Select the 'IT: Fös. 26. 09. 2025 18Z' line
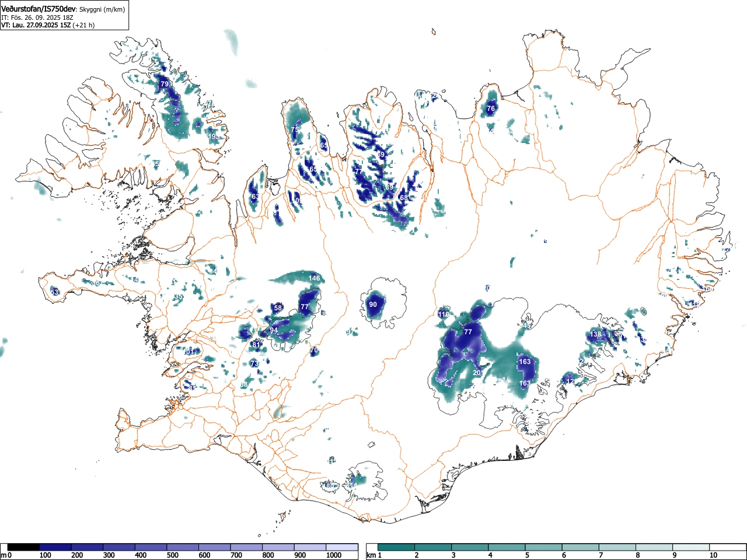The height and width of the screenshot is (560, 747). (37, 17)
